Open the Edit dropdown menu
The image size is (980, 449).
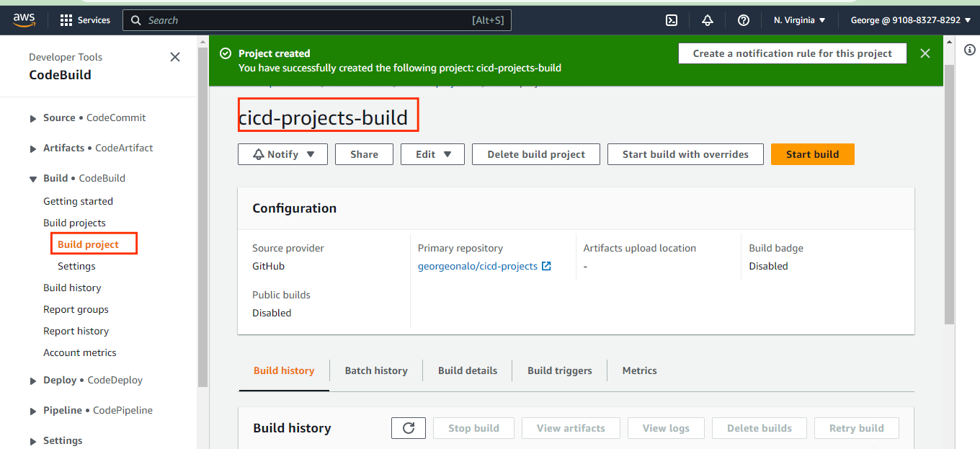[x=432, y=154]
